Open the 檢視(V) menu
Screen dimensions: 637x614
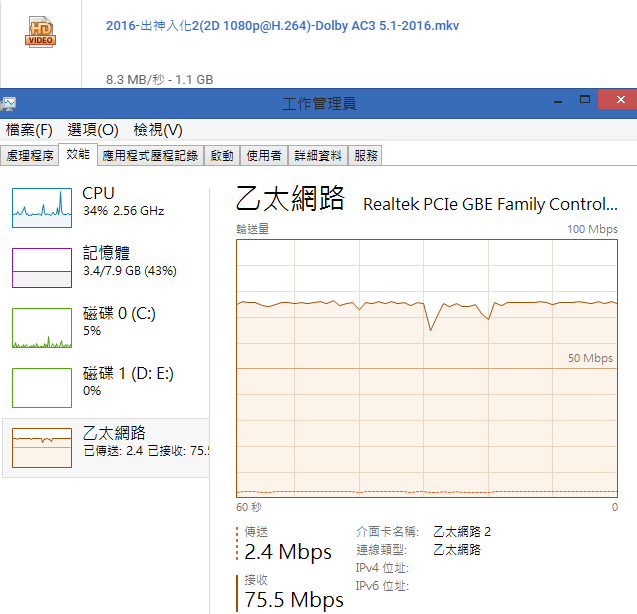pyautogui.click(x=158, y=130)
